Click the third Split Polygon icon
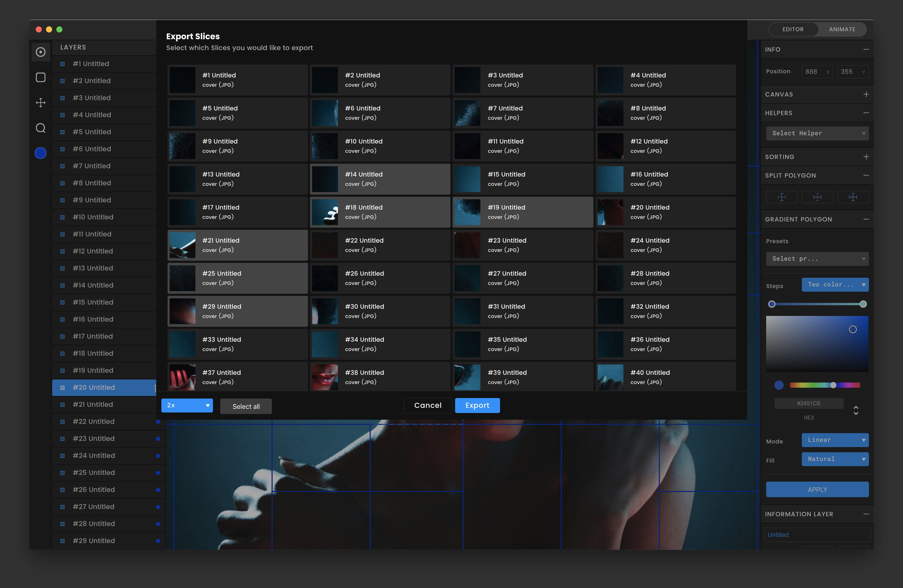Image resolution: width=903 pixels, height=588 pixels. pyautogui.click(x=853, y=197)
